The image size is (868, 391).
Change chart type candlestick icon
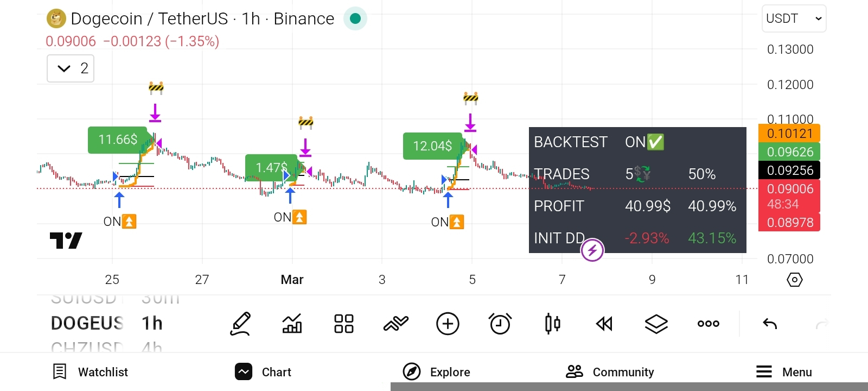(552, 324)
